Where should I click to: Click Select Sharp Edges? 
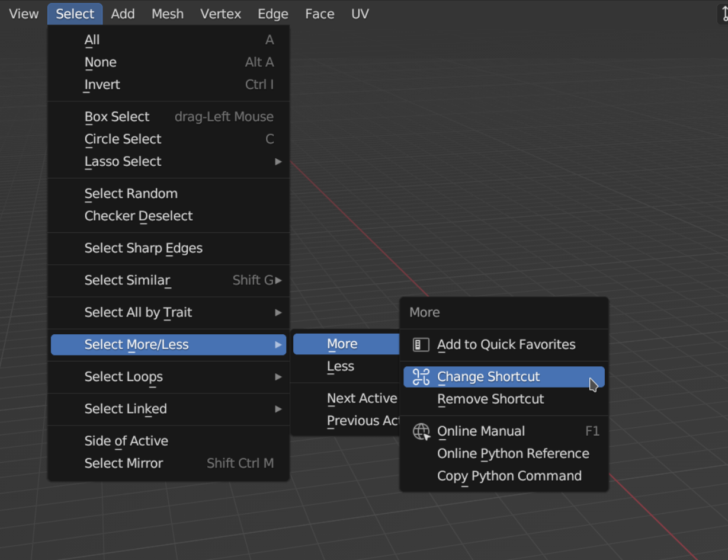pos(143,248)
